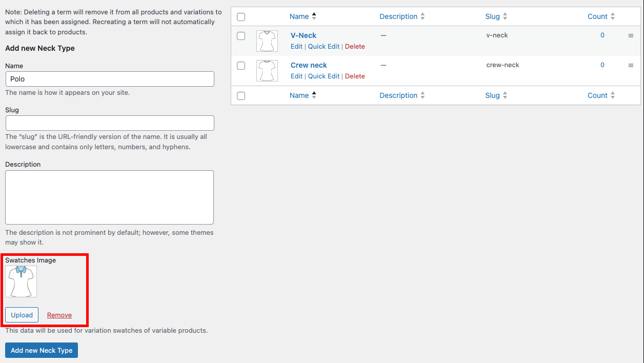The image size is (644, 363).
Task: Sort table by the Description column
Action: tap(398, 16)
